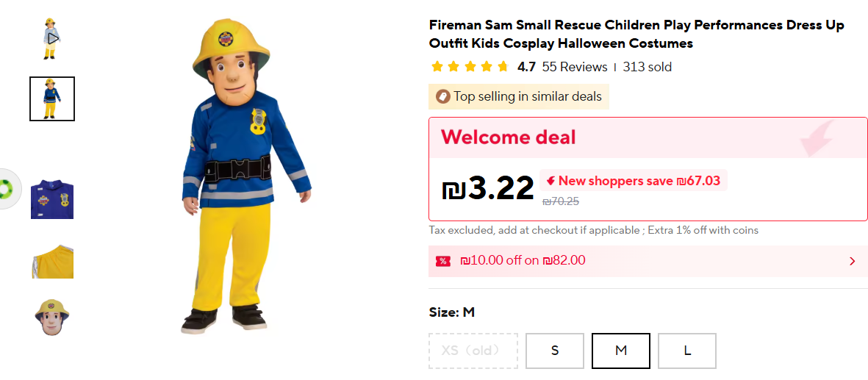The height and width of the screenshot is (380, 868).
Task: Click the pink lightning graphic in the Welcome deal banner
Action: tap(817, 137)
